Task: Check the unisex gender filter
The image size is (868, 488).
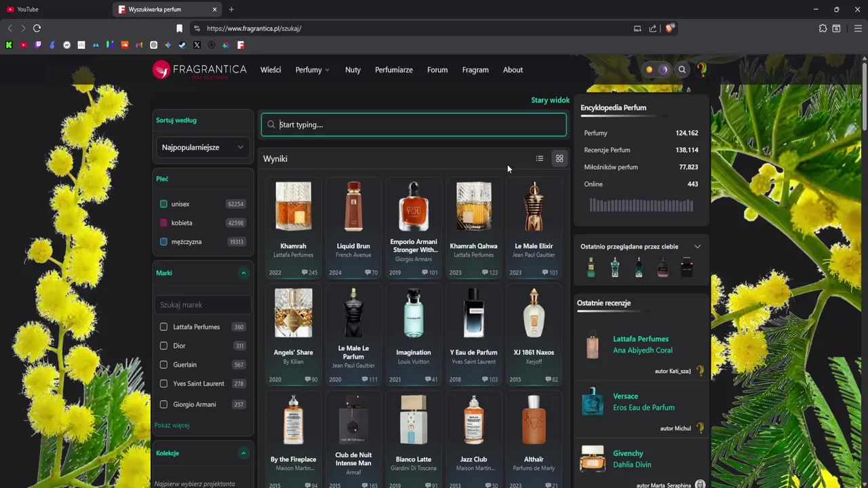Action: tap(163, 204)
